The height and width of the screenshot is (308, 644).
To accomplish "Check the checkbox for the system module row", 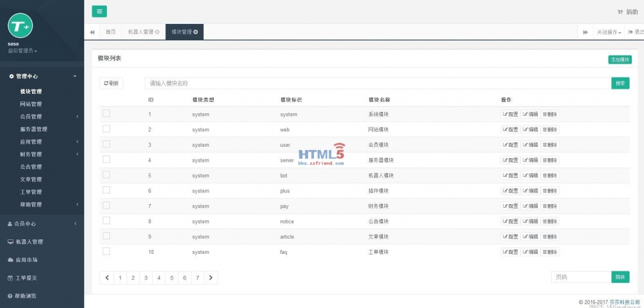I will [106, 113].
